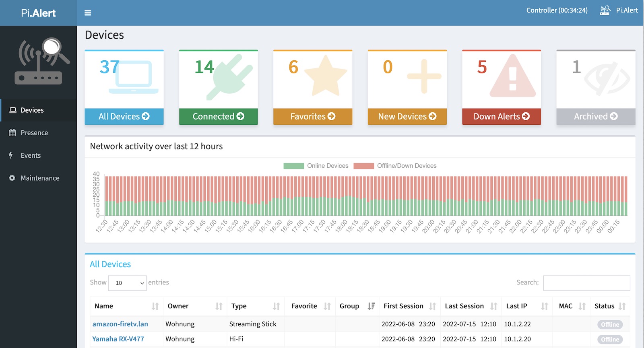Click the hamburger sidebar toggle icon
Image resolution: width=644 pixels, height=348 pixels.
pos(88,13)
